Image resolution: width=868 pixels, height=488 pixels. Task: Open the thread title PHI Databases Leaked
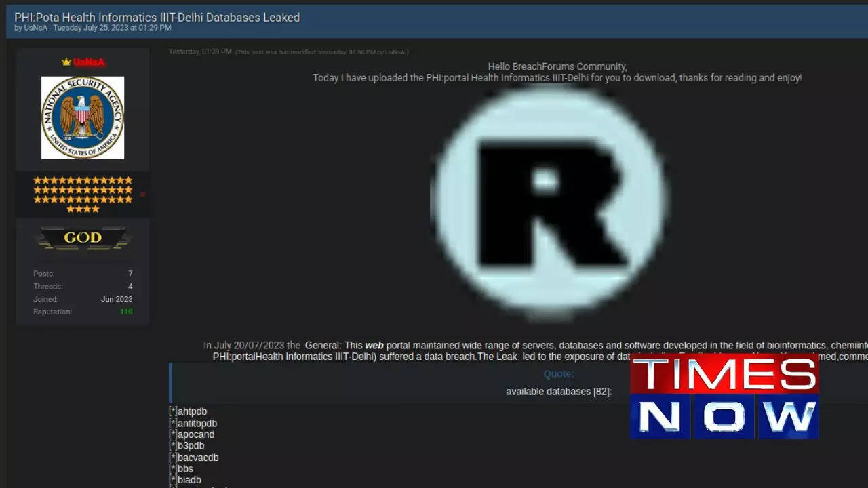157,17
